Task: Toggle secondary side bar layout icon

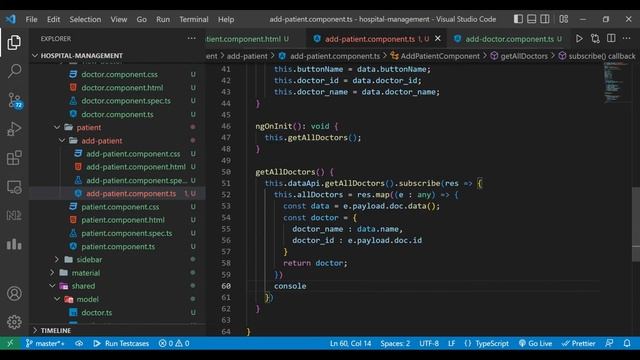Action: (545, 19)
